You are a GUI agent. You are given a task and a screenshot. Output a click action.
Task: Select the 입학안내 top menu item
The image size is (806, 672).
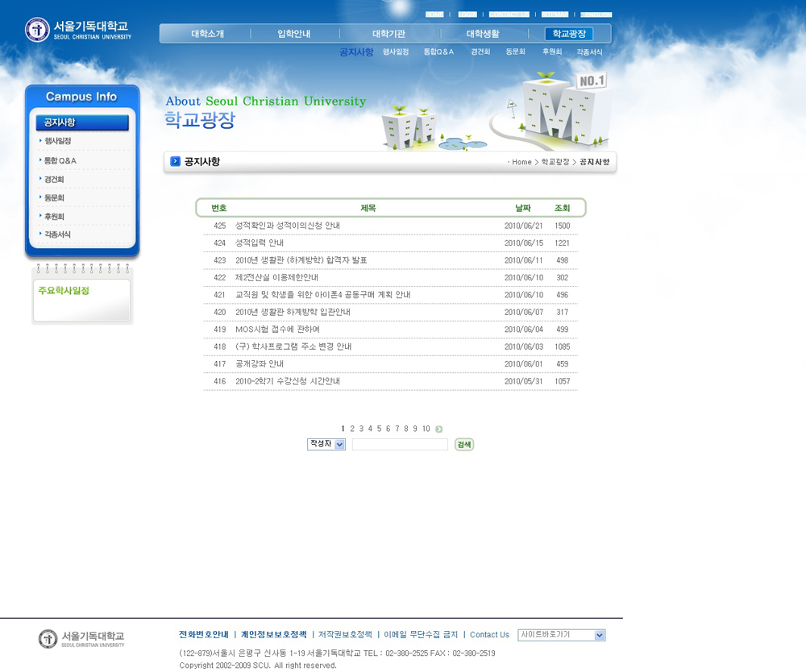(x=294, y=34)
